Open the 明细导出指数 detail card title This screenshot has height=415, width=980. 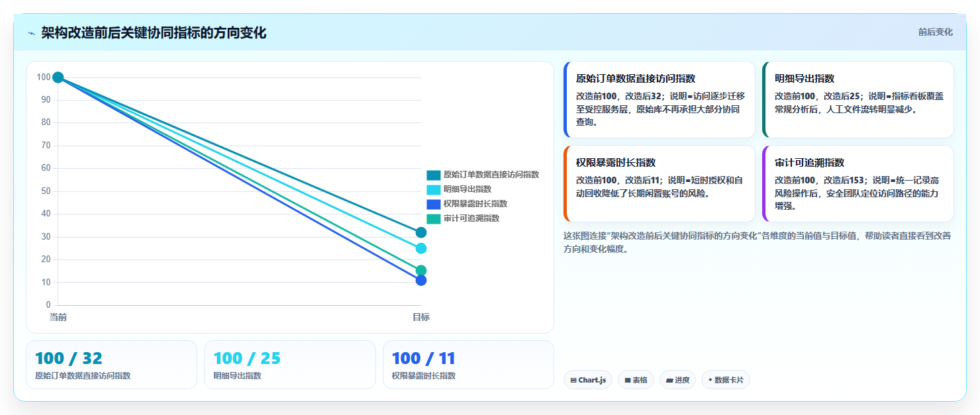click(x=805, y=78)
